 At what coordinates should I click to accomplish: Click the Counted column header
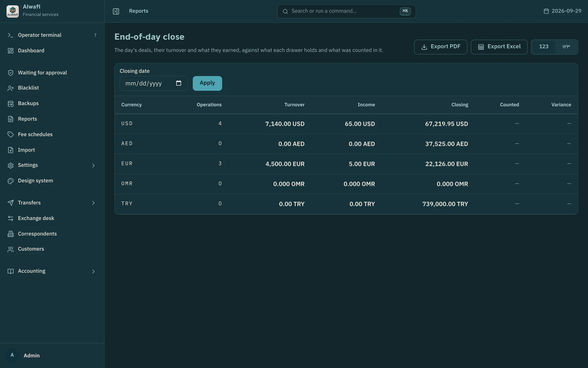[x=509, y=105]
